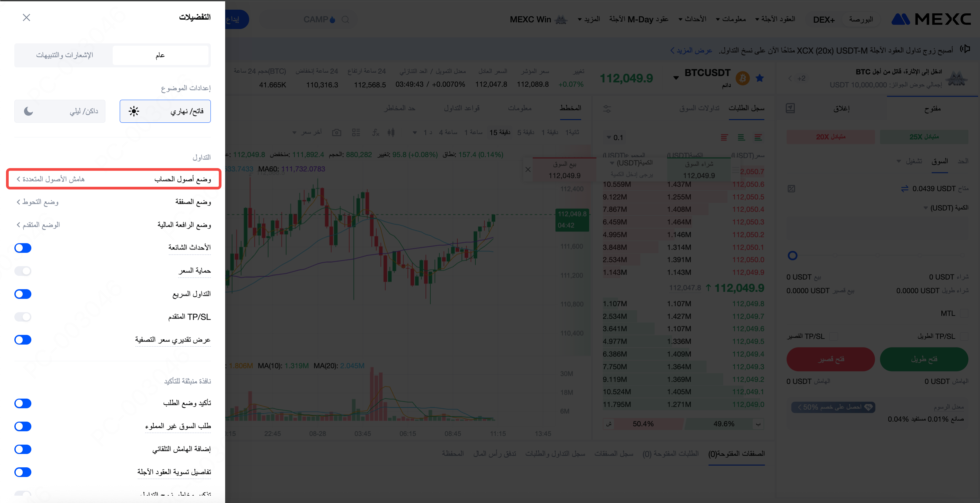Open the الكمية (USDT) unit dropdown
The width and height of the screenshot is (980, 503).
coord(946,208)
